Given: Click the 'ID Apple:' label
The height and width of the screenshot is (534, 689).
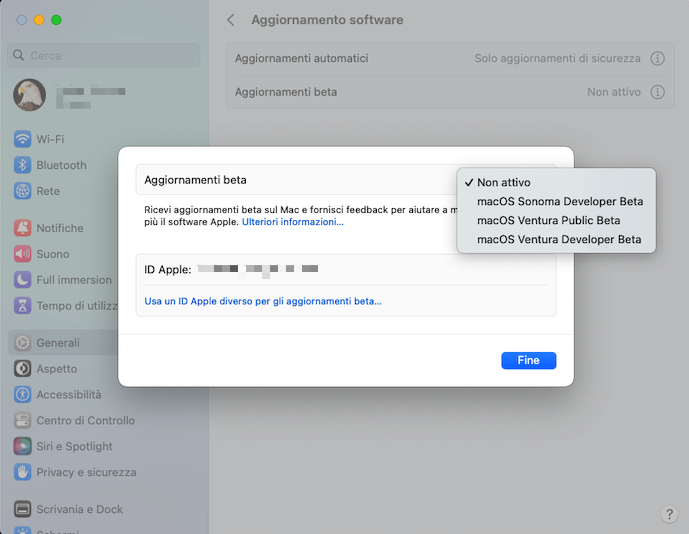Looking at the screenshot, I should pos(167,269).
